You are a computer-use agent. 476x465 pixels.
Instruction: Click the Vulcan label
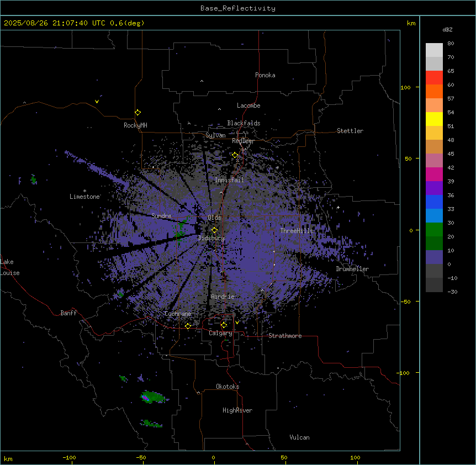pos(300,437)
